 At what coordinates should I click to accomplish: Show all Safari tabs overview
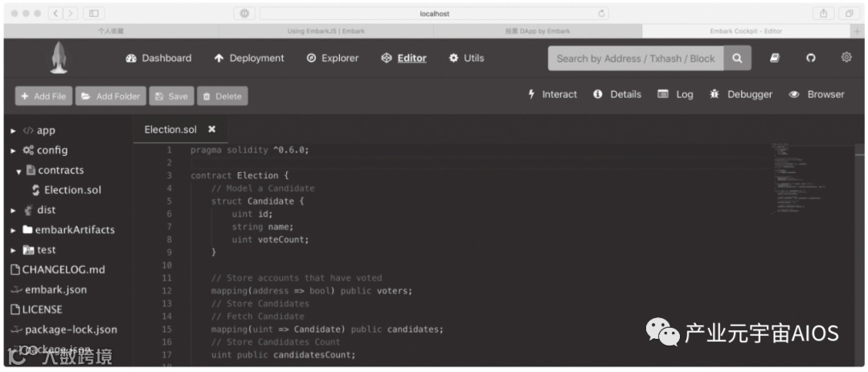(848, 14)
